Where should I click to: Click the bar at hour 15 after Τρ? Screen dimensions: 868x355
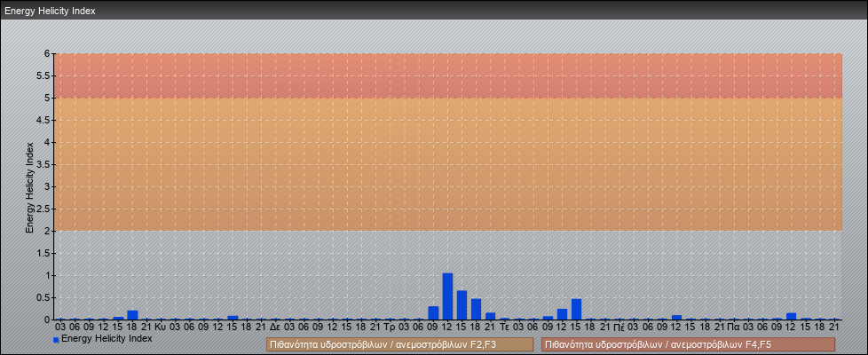[x=462, y=305]
